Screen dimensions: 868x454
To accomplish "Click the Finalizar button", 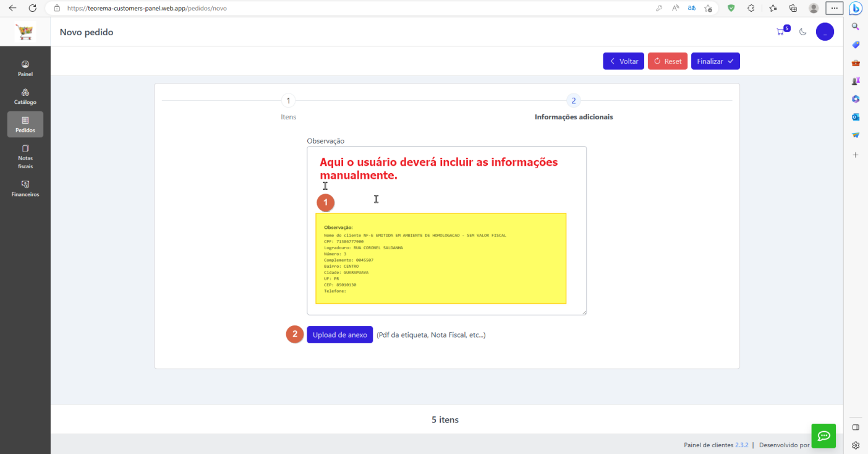I will tap(715, 61).
